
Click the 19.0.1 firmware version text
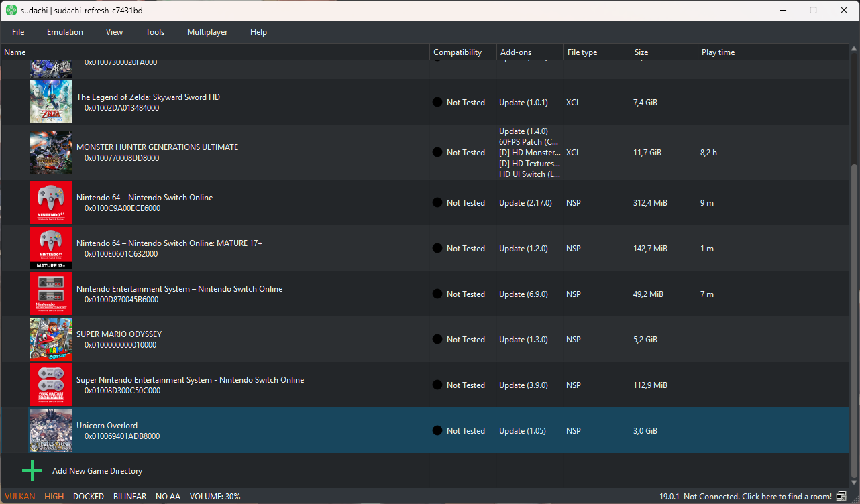pos(669,497)
